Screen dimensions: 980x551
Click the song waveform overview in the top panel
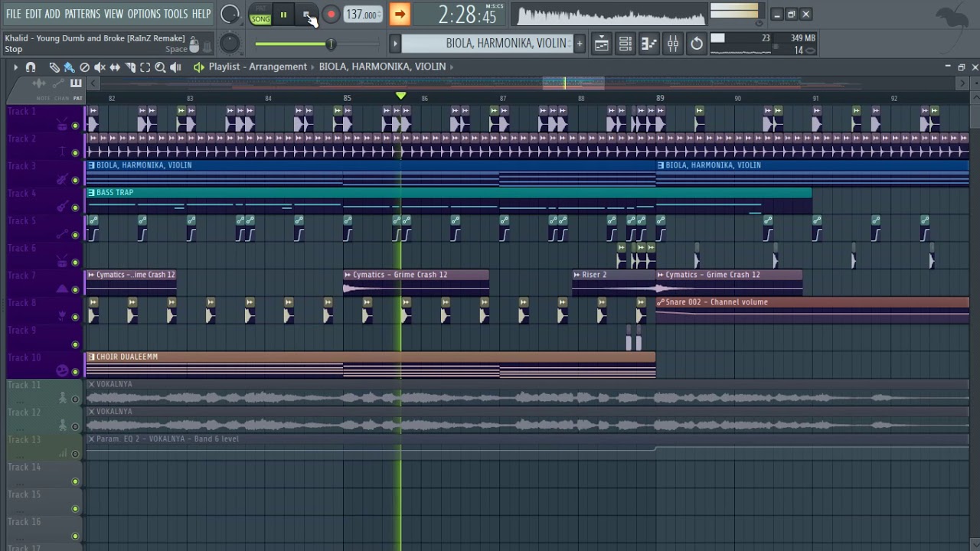[611, 15]
